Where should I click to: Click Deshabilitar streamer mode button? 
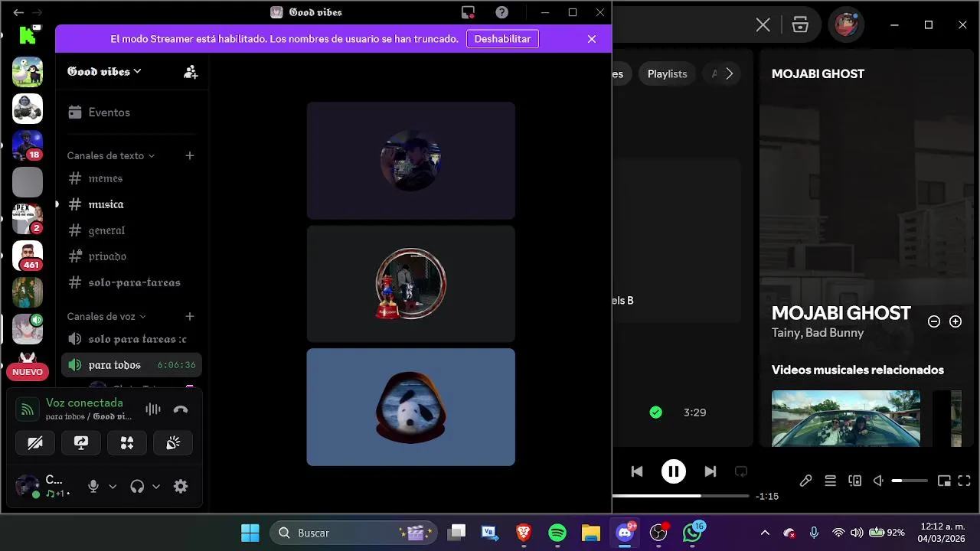pyautogui.click(x=502, y=39)
